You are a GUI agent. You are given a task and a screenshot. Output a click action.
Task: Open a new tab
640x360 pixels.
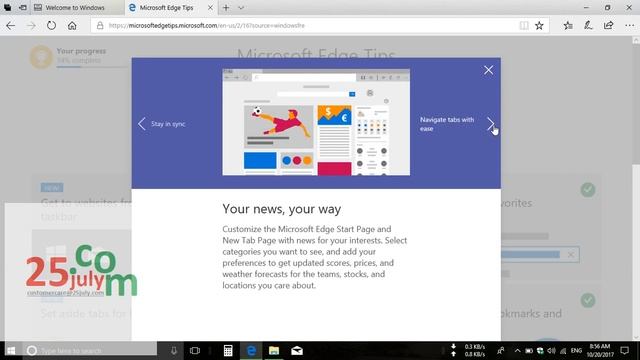tap(226, 7)
